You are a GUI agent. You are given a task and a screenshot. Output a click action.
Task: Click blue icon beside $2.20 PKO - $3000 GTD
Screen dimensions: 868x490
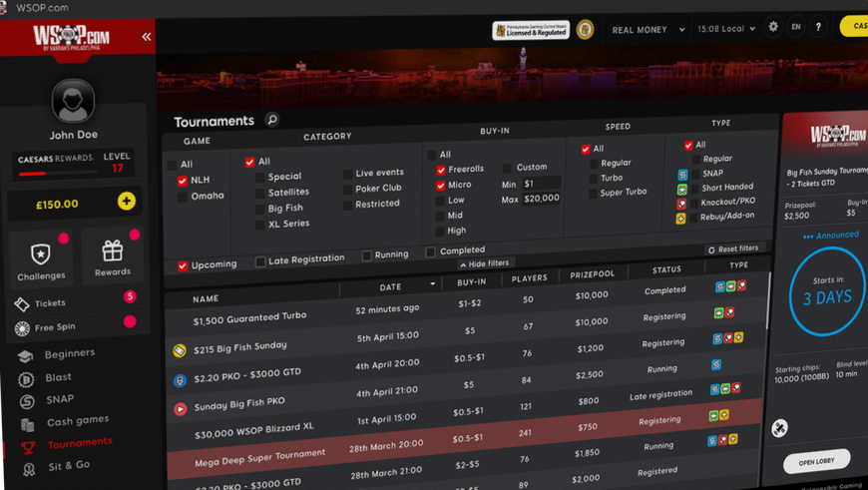click(x=180, y=380)
